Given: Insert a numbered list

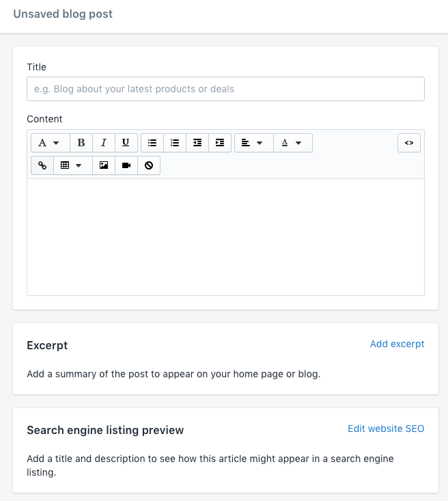Looking at the screenshot, I should [x=175, y=143].
